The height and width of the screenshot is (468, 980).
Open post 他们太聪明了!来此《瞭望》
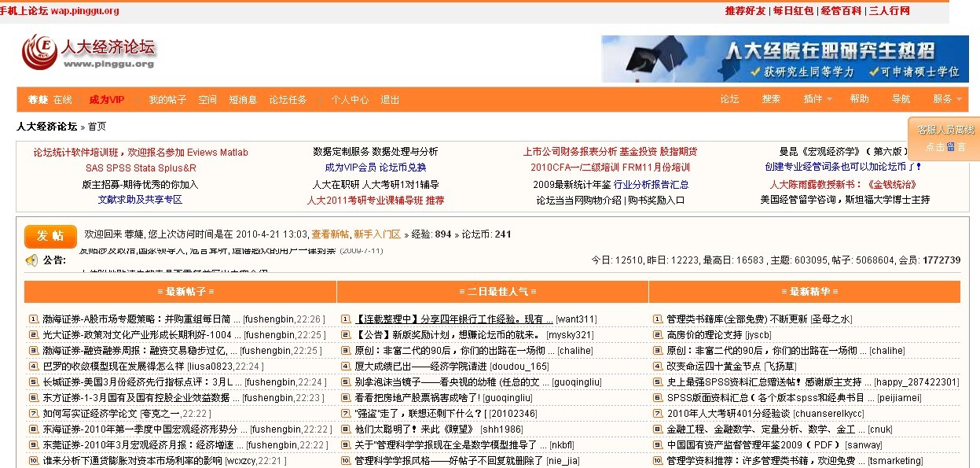pos(416,429)
